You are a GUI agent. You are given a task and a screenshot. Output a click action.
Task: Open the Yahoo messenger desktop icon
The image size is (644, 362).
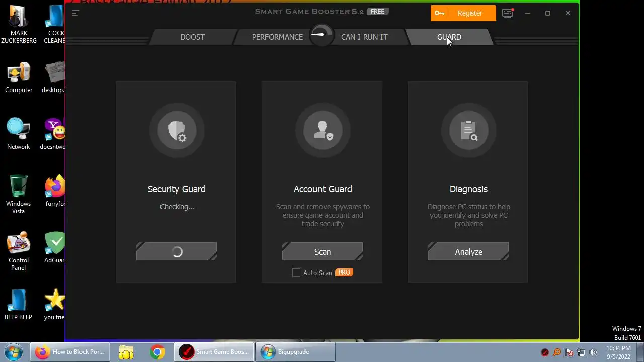point(54,134)
